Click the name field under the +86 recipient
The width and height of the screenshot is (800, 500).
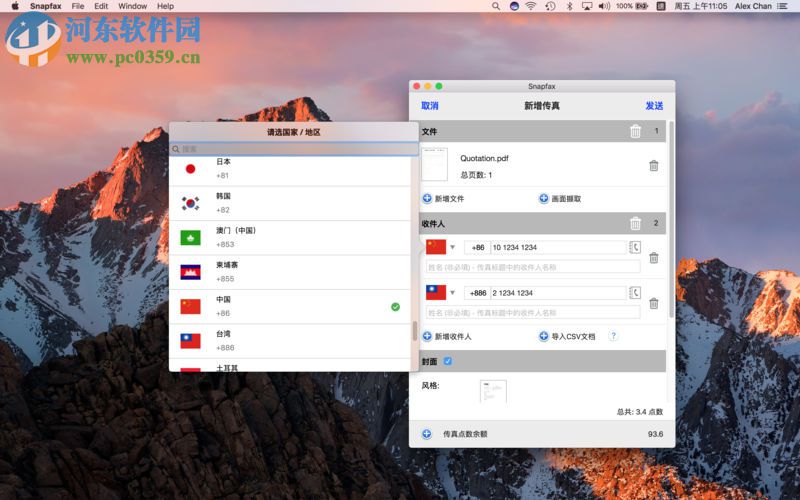click(x=533, y=267)
